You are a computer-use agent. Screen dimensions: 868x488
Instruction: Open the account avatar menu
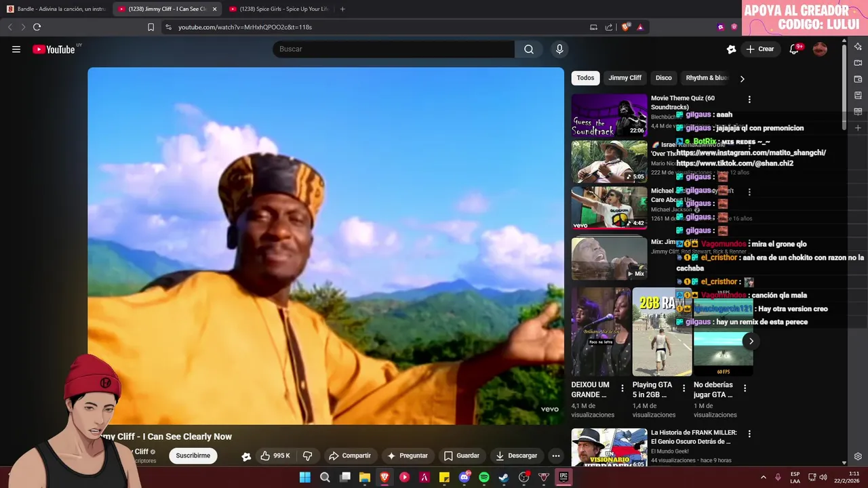[x=820, y=49]
